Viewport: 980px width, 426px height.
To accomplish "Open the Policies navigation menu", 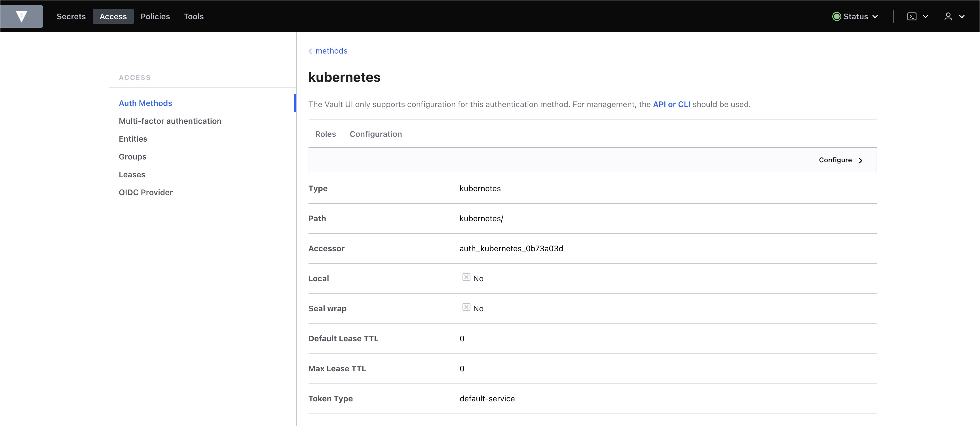I will pos(155,16).
